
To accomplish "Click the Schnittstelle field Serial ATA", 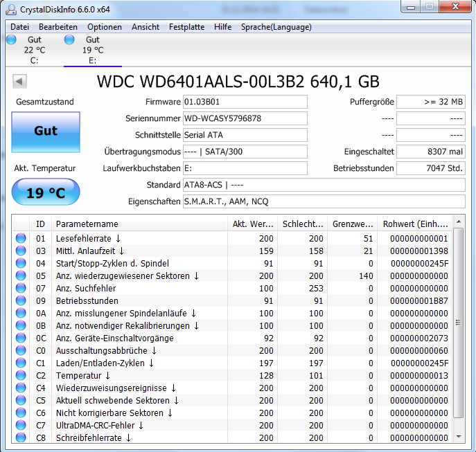I will coord(245,135).
